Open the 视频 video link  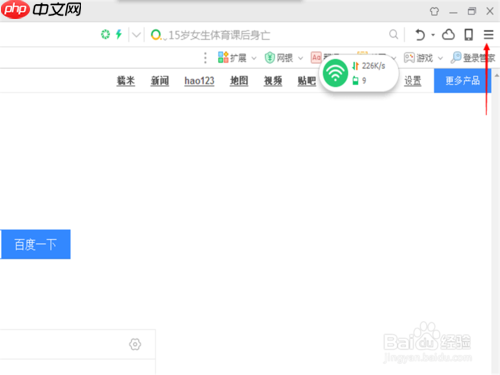click(273, 81)
